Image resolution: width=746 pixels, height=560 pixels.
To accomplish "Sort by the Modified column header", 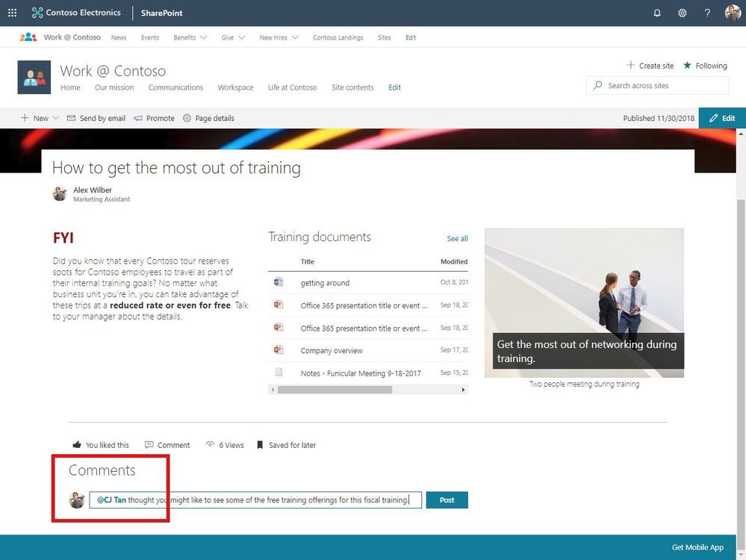I will 454,261.
